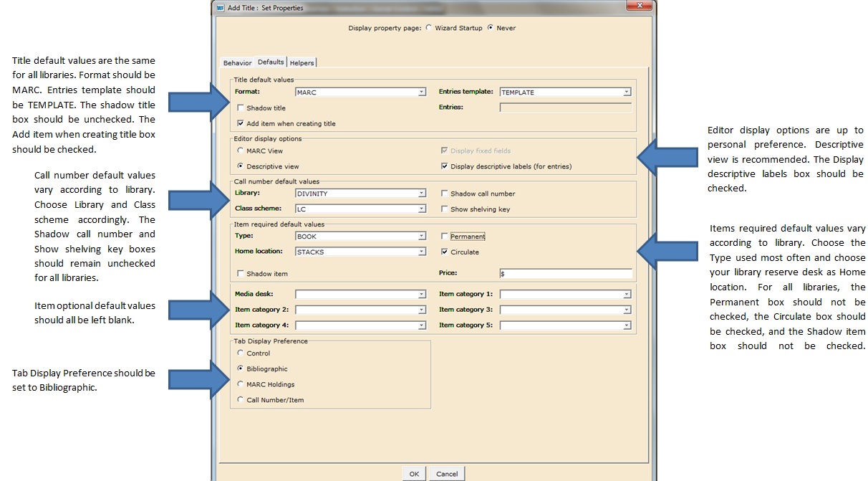Toggle the Circulate checkbox

coord(444,252)
